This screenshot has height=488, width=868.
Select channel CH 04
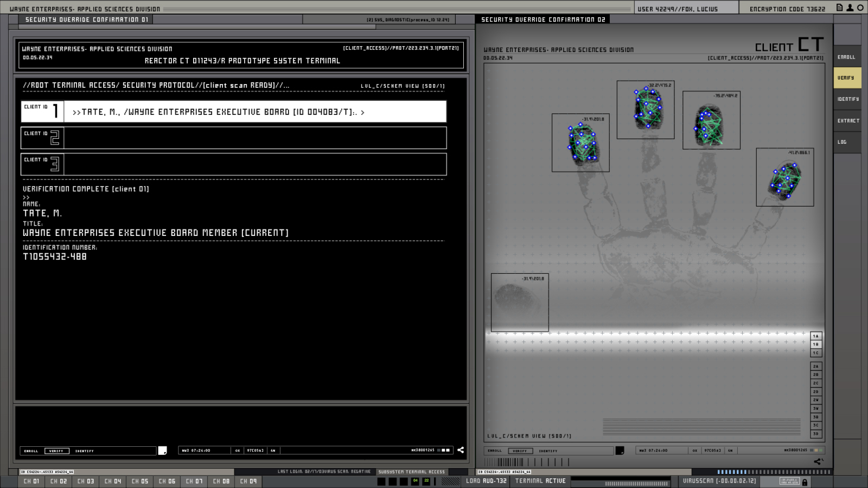(x=113, y=481)
